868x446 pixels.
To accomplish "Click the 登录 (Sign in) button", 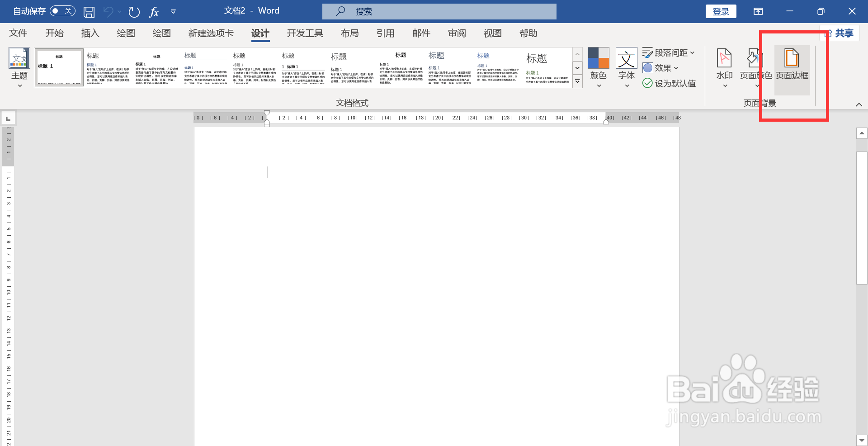I will [x=721, y=11].
